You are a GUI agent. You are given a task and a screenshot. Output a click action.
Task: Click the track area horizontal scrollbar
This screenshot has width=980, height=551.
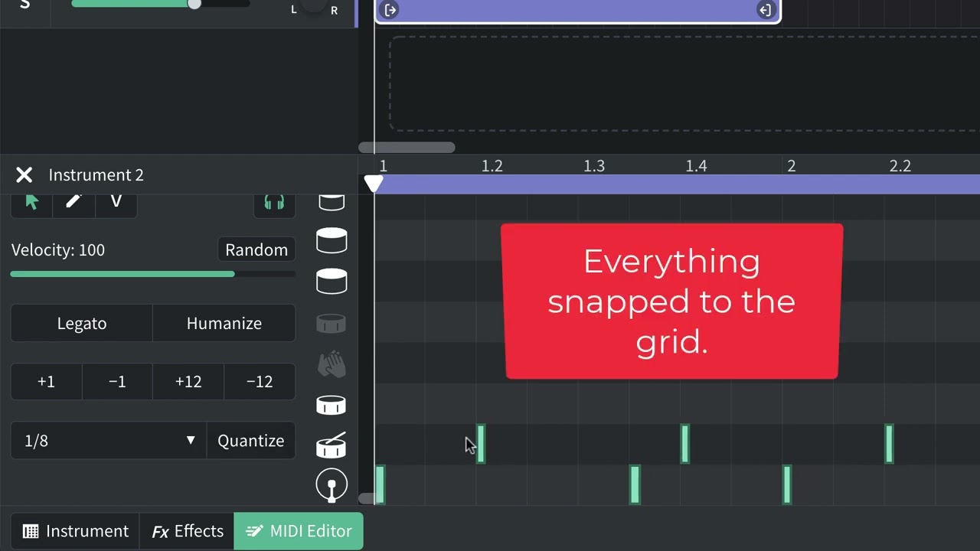click(x=407, y=148)
